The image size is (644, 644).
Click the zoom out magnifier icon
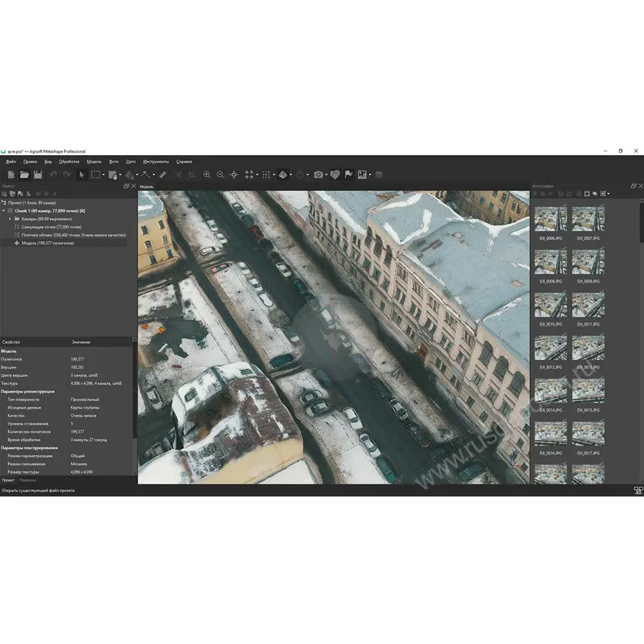pos(220,175)
